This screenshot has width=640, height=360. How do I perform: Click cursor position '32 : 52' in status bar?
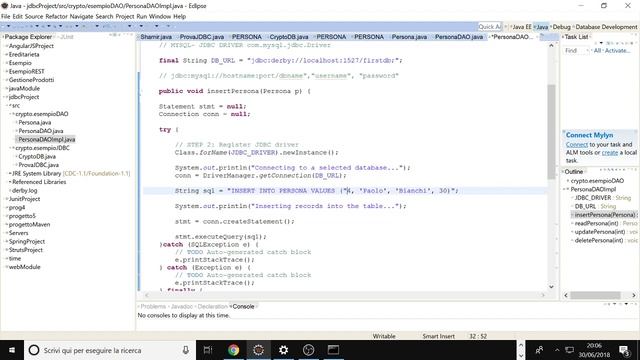click(478, 336)
